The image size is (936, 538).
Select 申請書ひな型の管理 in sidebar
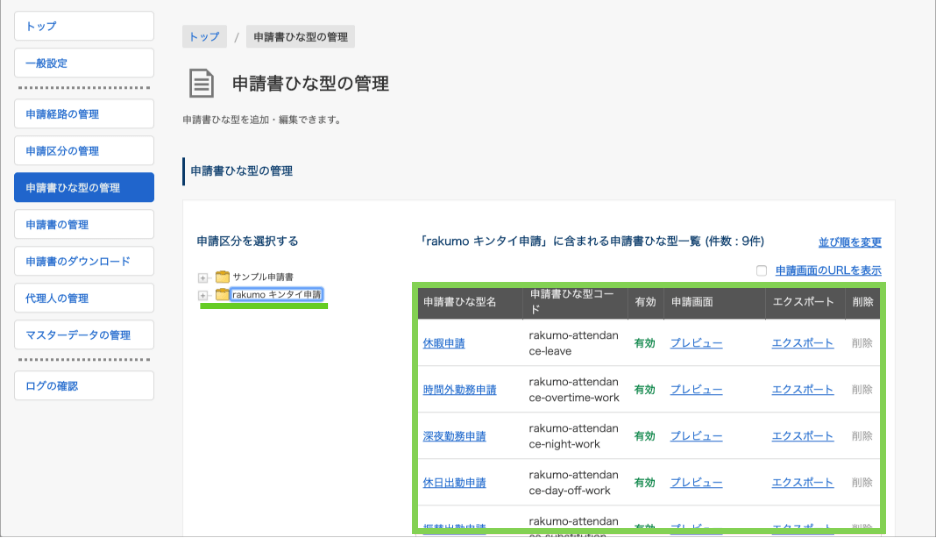(x=84, y=187)
